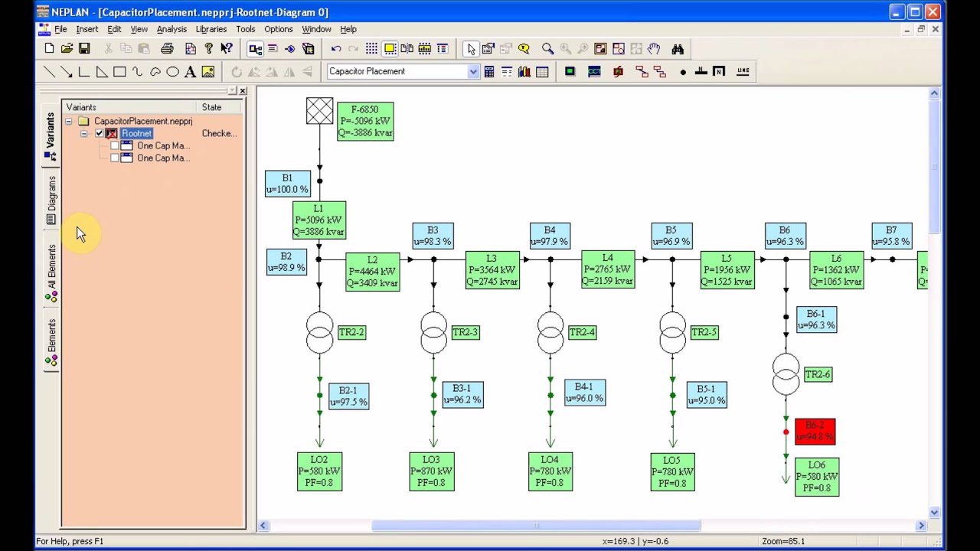Open the Capacitor Placement analysis dropdown
980x551 pixels.
pos(473,71)
